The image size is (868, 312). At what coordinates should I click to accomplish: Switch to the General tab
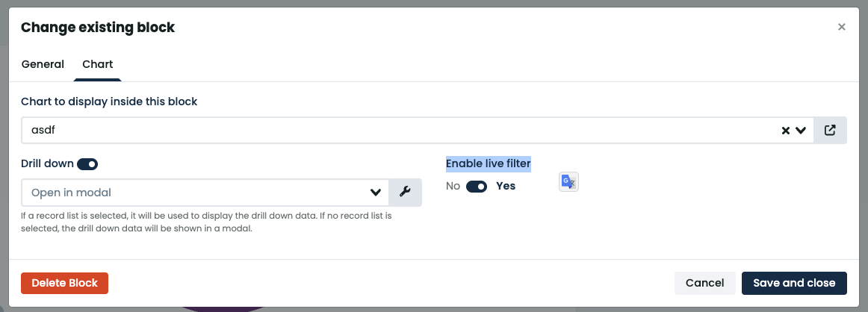[x=43, y=64]
